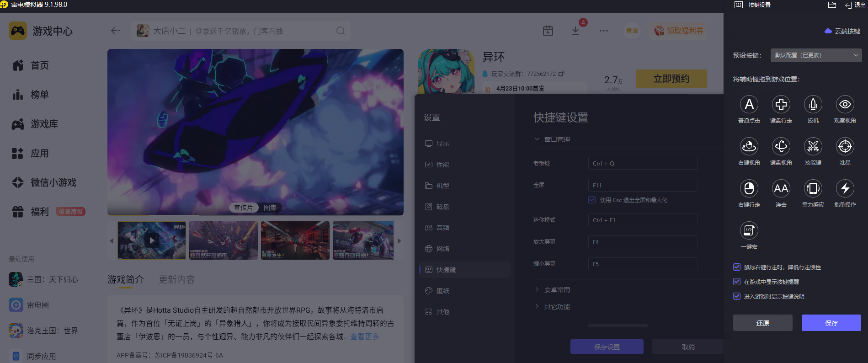
Task: Show previous screenshot thumbnails arrow
Action: (x=112, y=240)
